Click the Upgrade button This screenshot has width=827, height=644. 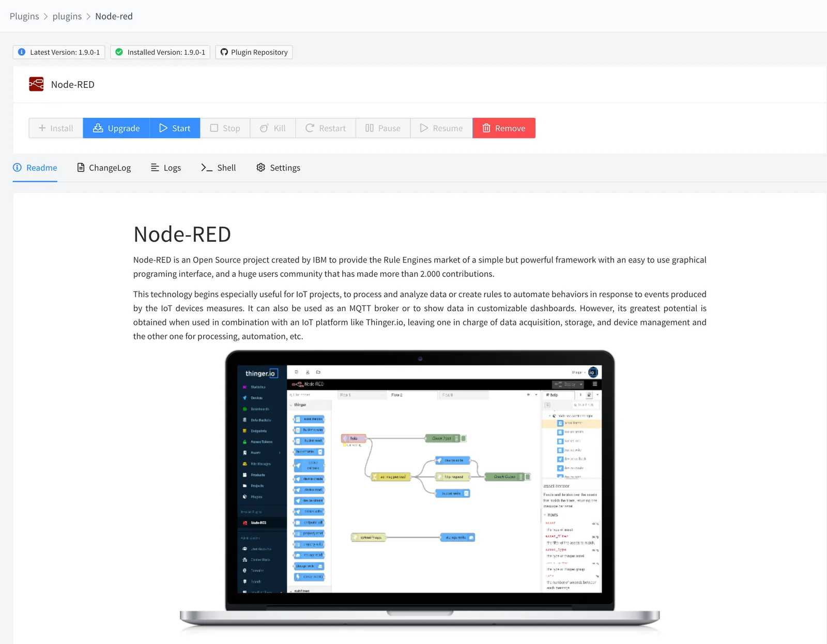(x=116, y=128)
